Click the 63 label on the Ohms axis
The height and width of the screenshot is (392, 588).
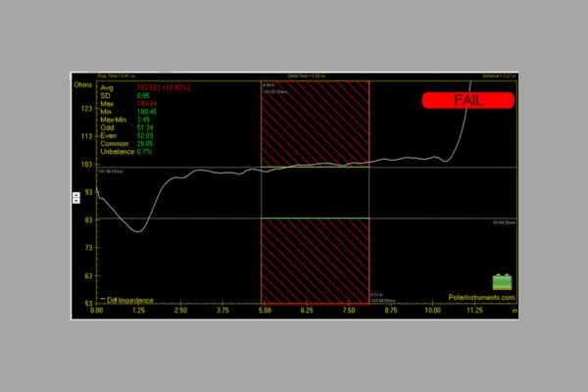pyautogui.click(x=88, y=276)
